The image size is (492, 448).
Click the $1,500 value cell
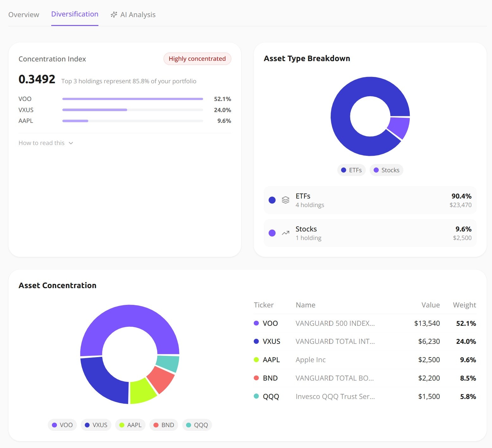pyautogui.click(x=429, y=396)
